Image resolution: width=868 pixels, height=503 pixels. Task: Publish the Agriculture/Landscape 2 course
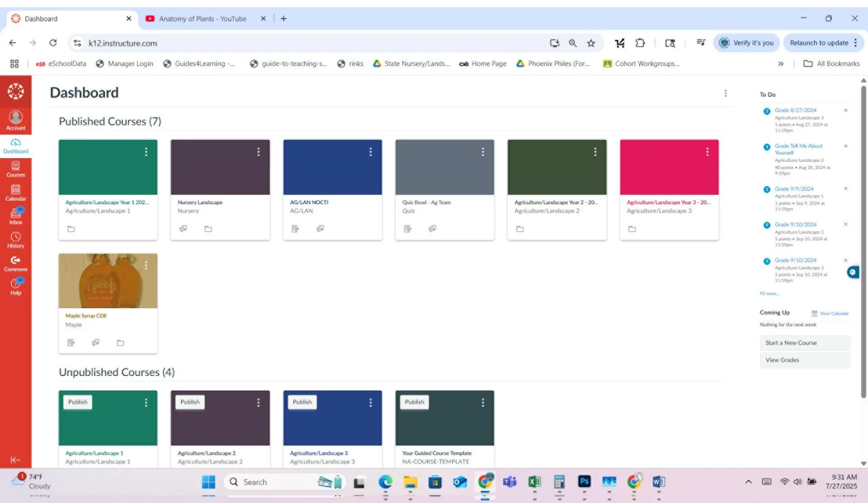[190, 402]
